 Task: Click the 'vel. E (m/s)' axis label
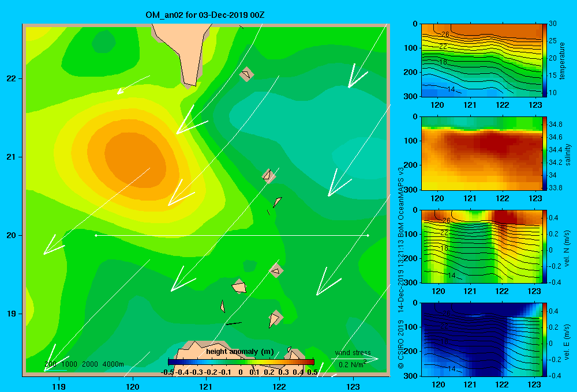(567, 341)
